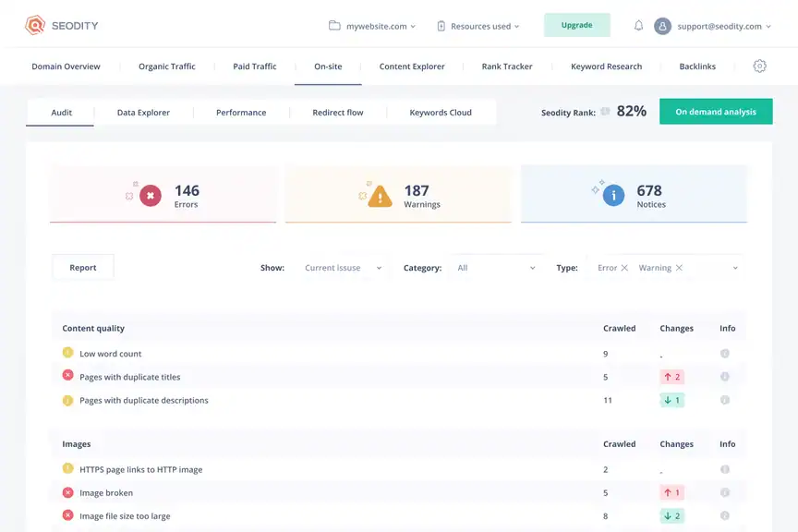
Task: Start On demand analysis
Action: [x=715, y=112]
